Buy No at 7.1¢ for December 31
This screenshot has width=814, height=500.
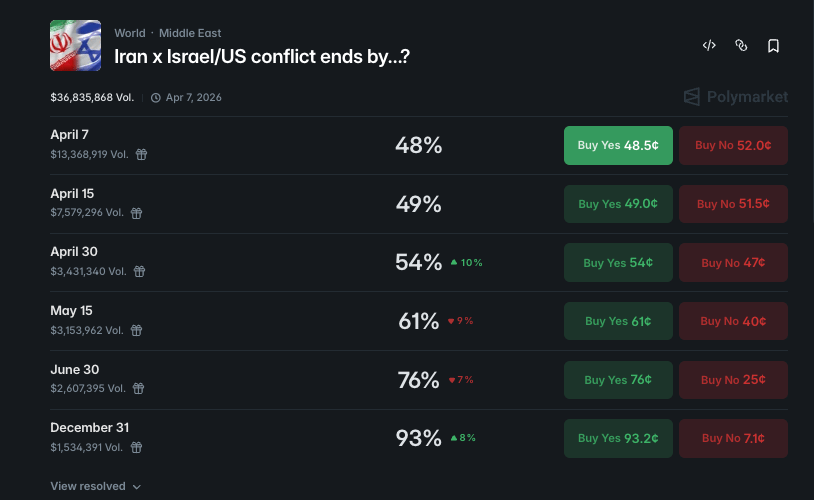point(733,438)
